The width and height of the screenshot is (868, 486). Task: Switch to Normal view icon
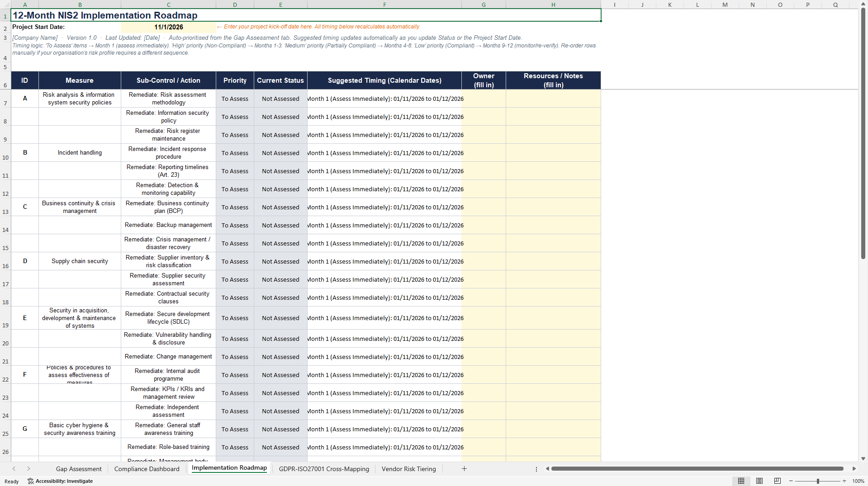[x=741, y=481]
